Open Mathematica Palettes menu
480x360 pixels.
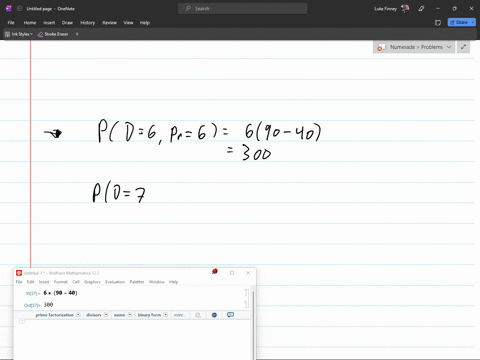[x=137, y=282]
